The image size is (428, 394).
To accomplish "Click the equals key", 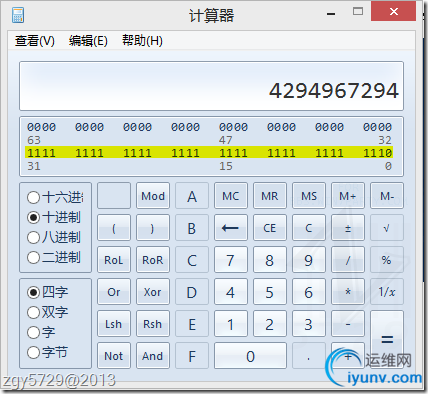I will 387,340.
